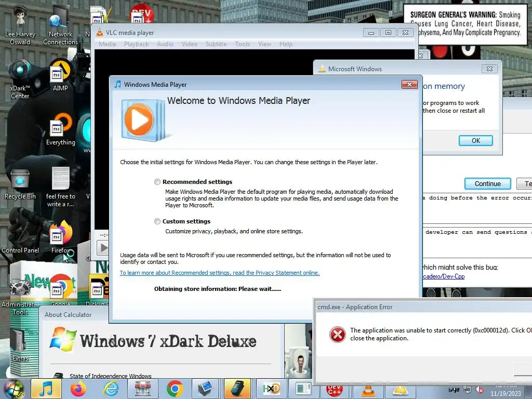Open VLC Media menu
The height and width of the screenshot is (399, 532).
click(x=107, y=44)
